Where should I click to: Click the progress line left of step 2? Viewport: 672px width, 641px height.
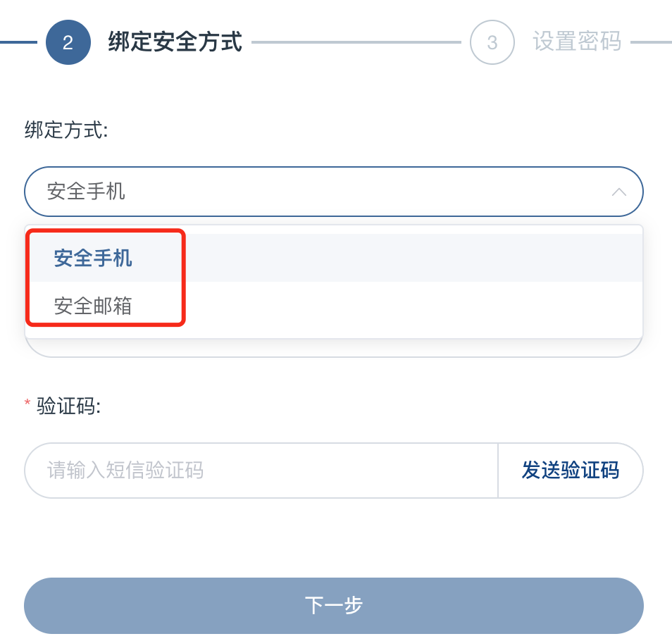pyautogui.click(x=18, y=42)
